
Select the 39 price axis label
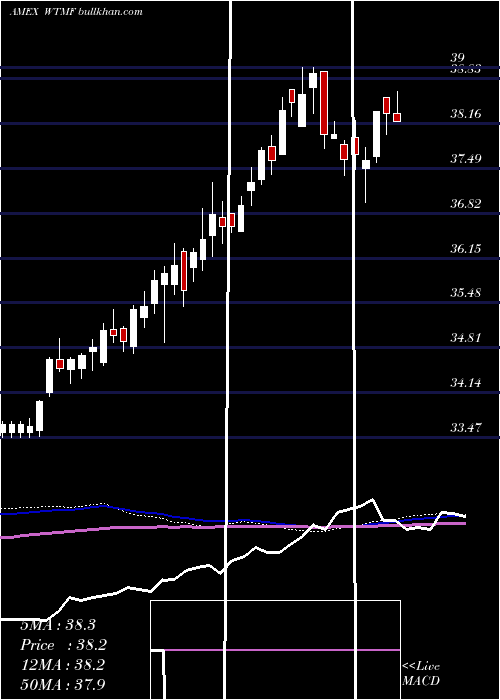[458, 58]
